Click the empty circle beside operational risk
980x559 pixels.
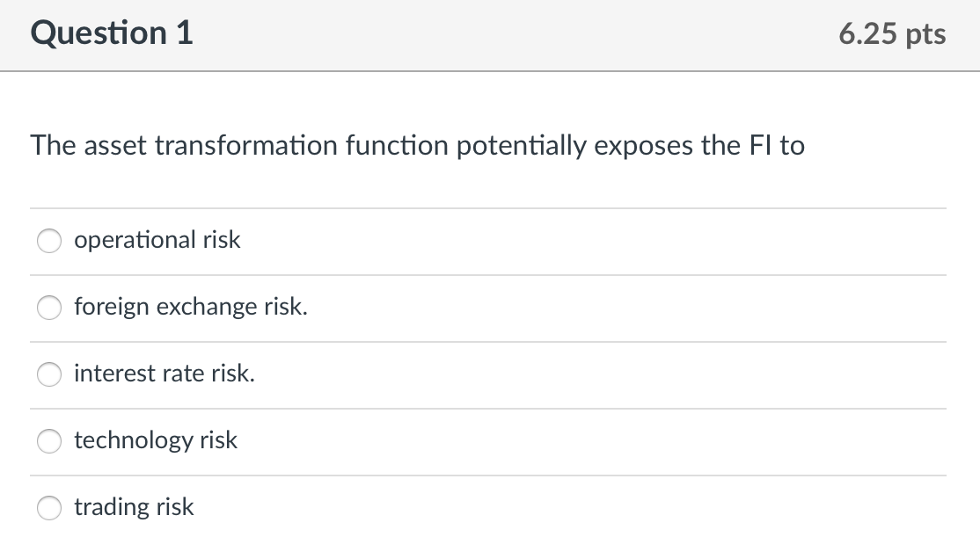pos(49,240)
